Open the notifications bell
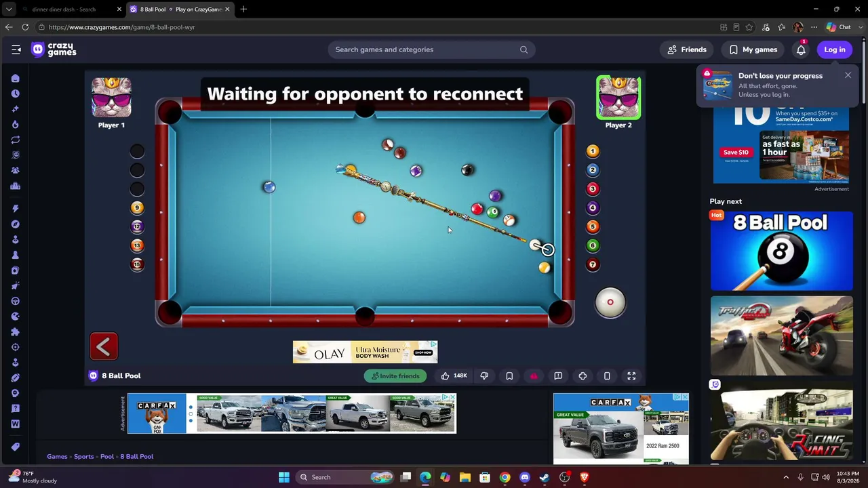The image size is (868, 488). [x=801, y=49]
